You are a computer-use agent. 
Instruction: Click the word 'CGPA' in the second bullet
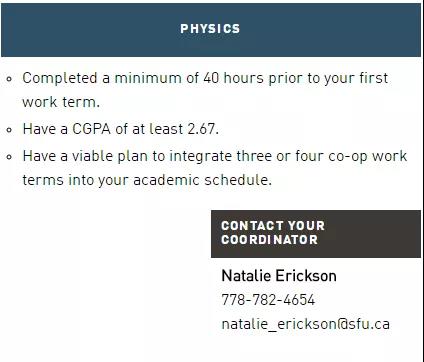pyautogui.click(x=91, y=129)
